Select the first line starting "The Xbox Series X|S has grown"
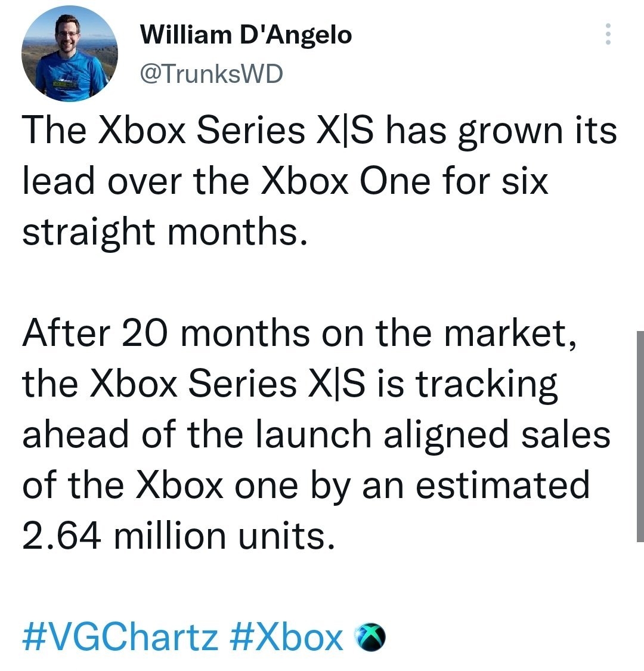The width and height of the screenshot is (644, 671). pyautogui.click(x=319, y=131)
